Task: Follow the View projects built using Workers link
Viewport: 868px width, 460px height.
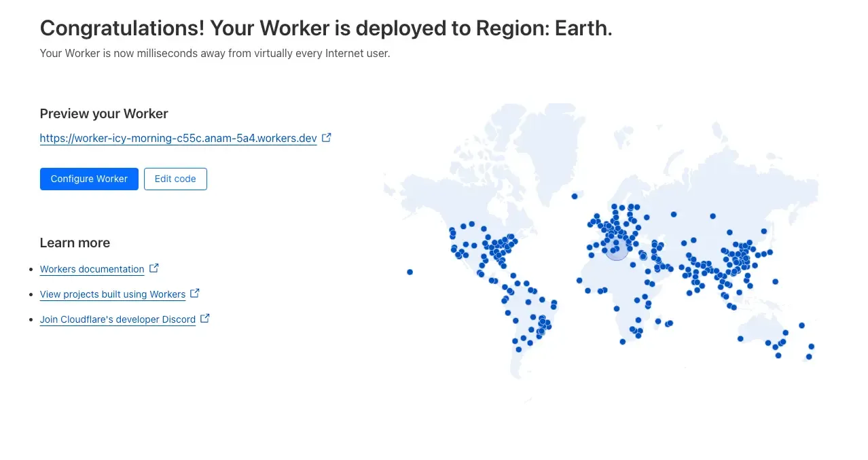Action: [112, 294]
